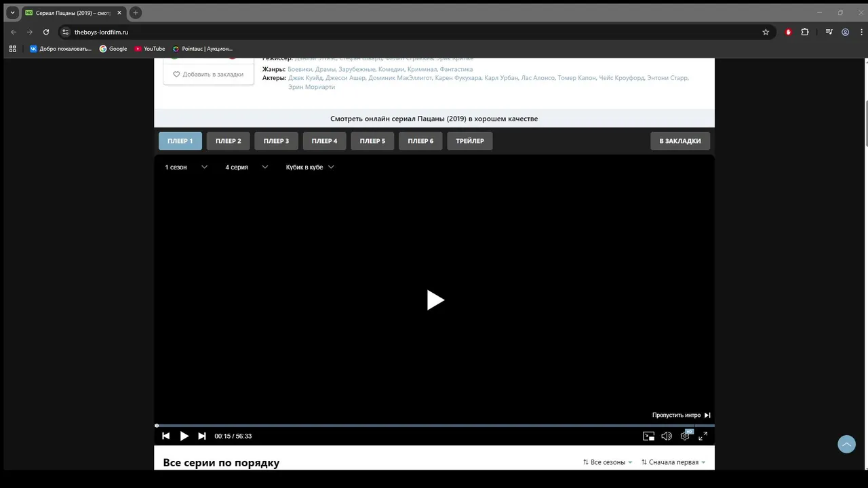Screen dimensions: 868x488
Task: Open the Боевики genre link
Action: coord(300,69)
